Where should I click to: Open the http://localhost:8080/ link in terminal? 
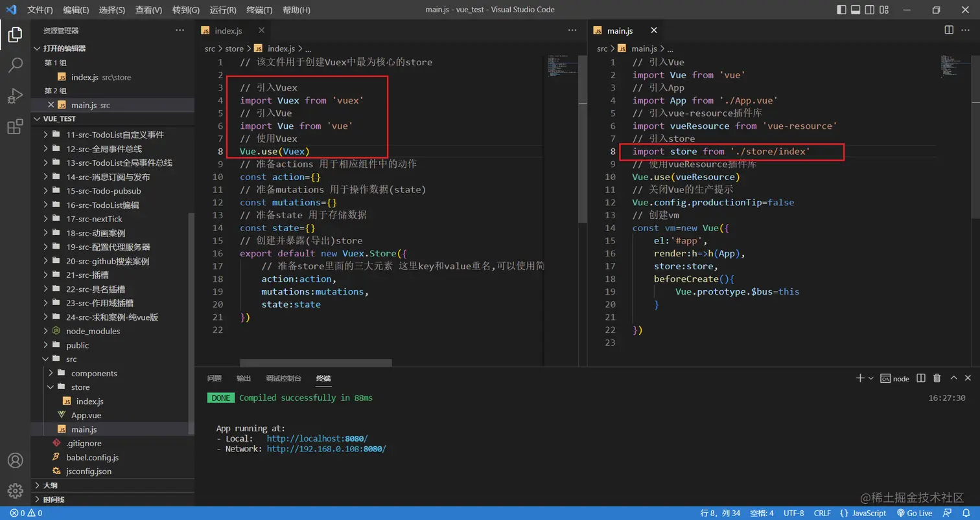pyautogui.click(x=317, y=438)
